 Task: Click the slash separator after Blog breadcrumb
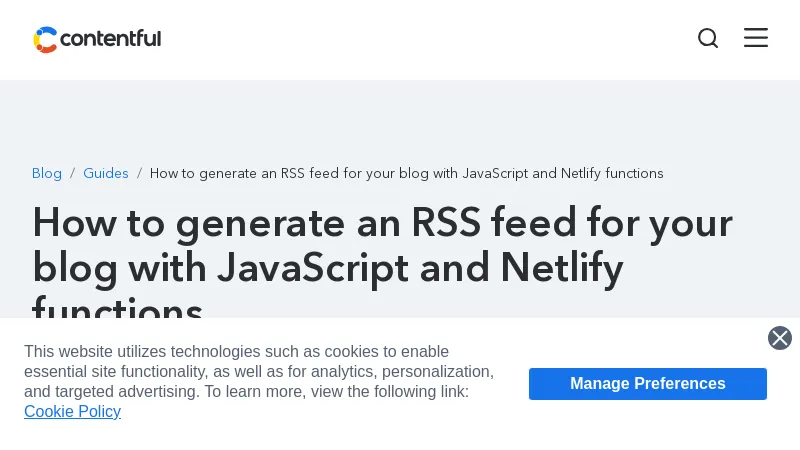[x=72, y=173]
